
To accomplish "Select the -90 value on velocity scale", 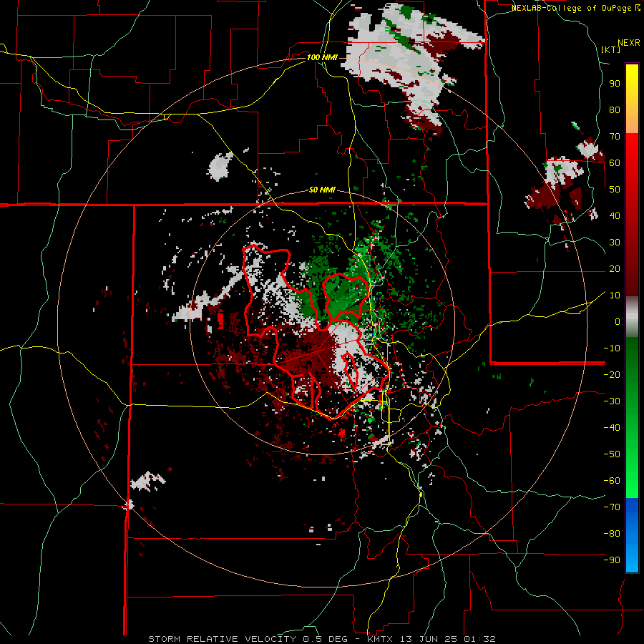I will [612, 560].
